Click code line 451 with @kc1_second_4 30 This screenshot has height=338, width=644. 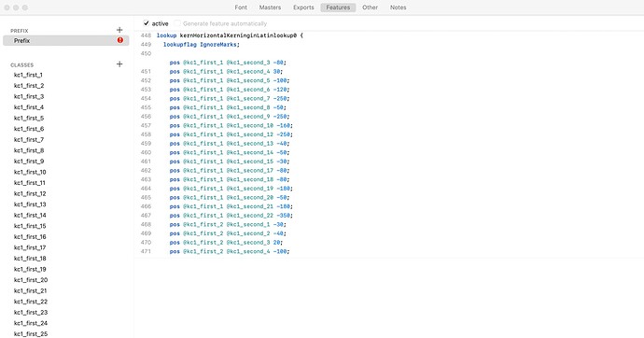[226, 72]
